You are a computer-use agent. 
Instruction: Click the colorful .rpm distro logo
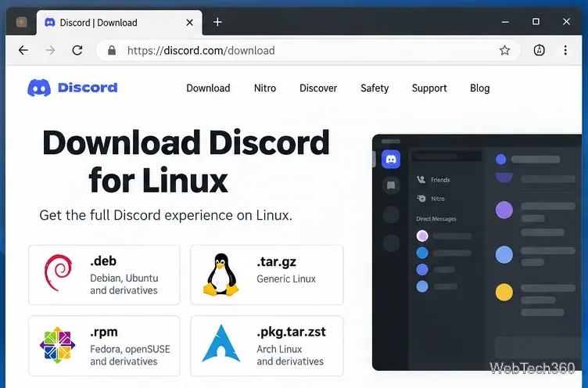(57, 345)
